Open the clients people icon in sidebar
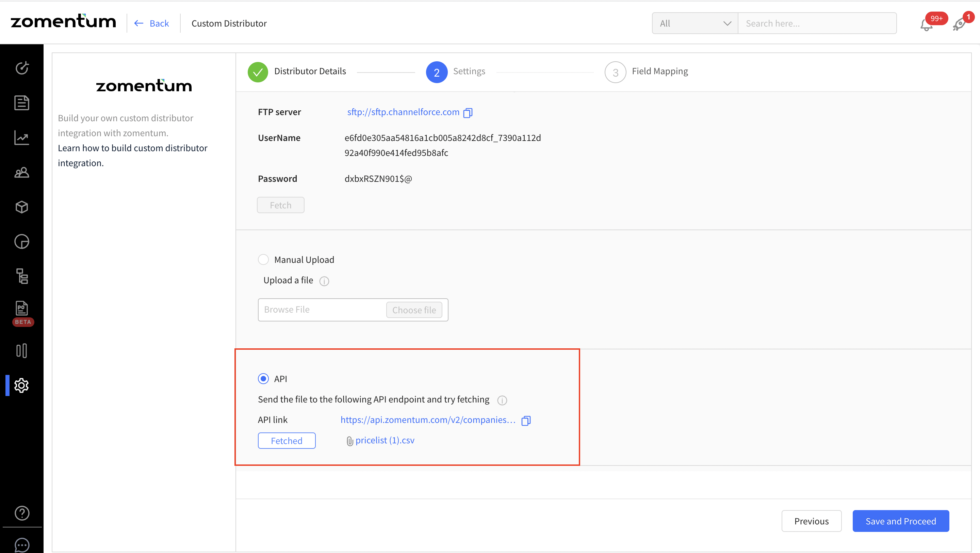Screen dimensions: 980x553 (22, 172)
